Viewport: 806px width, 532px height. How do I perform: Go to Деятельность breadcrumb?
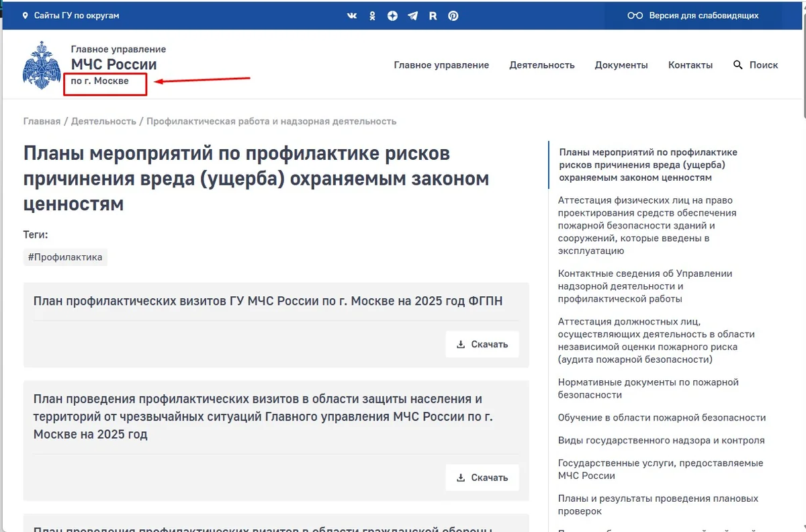(103, 122)
